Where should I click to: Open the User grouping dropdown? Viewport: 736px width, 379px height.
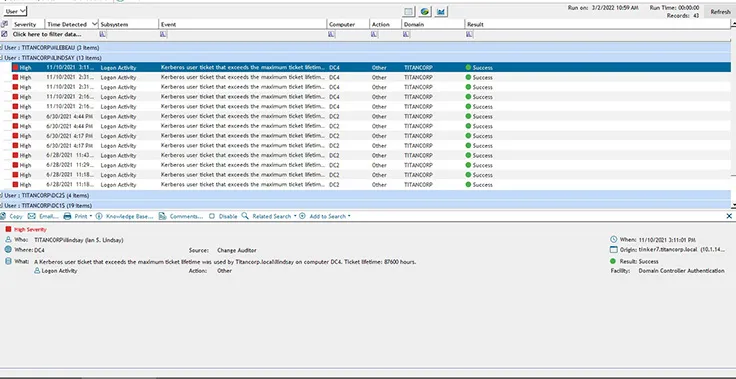(15, 11)
